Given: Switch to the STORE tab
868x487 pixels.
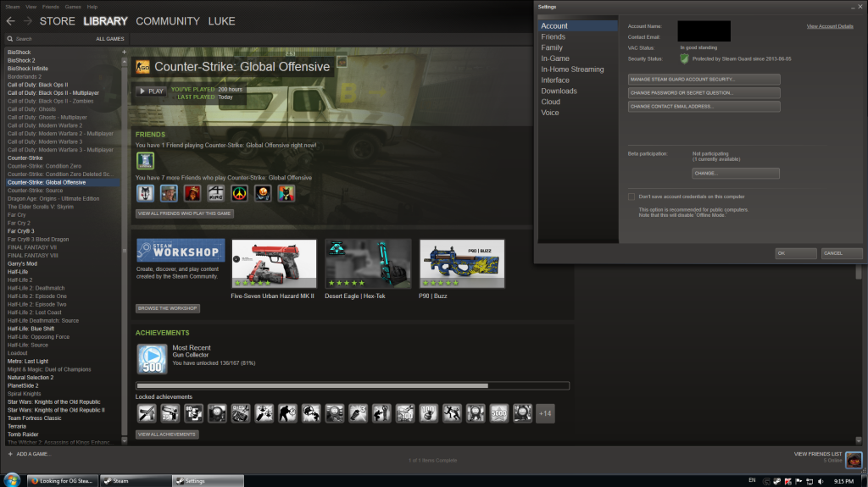Looking at the screenshot, I should [58, 21].
